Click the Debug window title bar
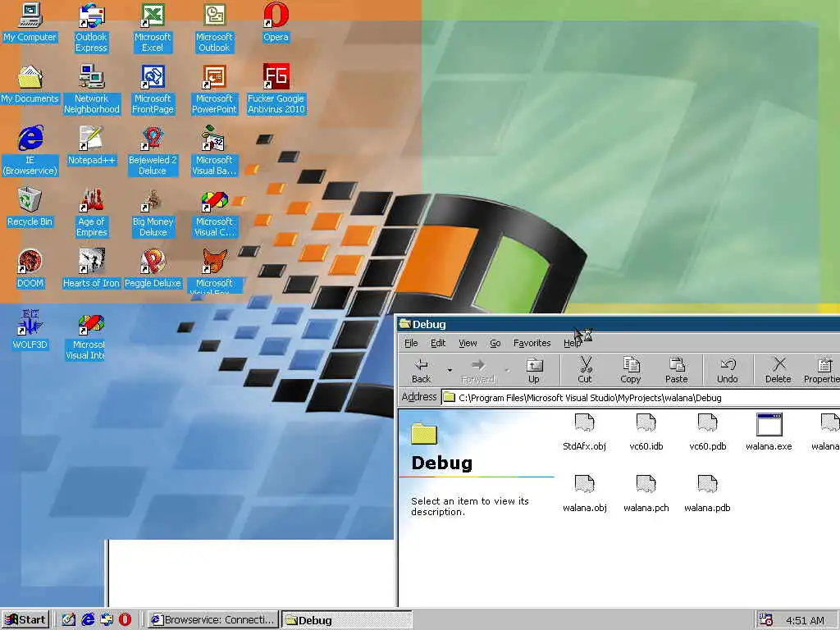Screen dimensions: 840x630 pyautogui.click(x=619, y=324)
